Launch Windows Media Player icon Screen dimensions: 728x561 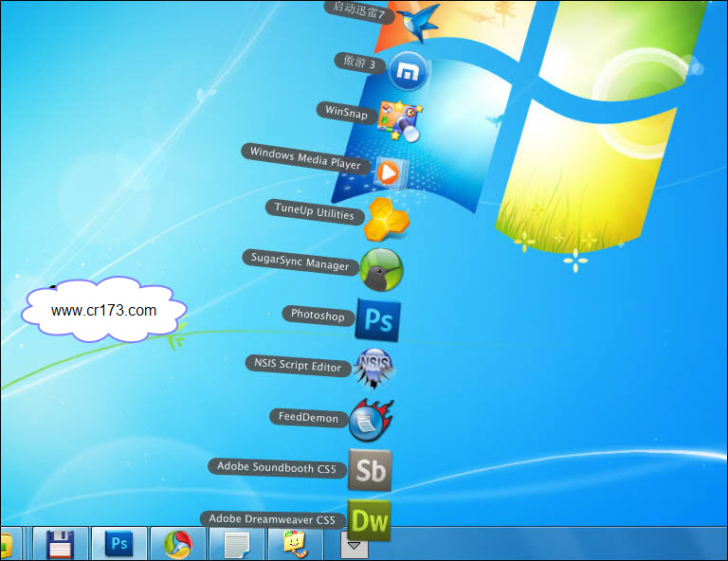pyautogui.click(x=389, y=172)
